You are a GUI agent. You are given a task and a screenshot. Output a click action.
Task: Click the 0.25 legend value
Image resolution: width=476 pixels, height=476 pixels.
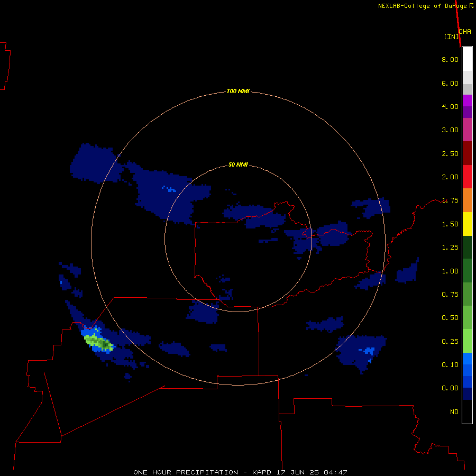pyautogui.click(x=450, y=342)
